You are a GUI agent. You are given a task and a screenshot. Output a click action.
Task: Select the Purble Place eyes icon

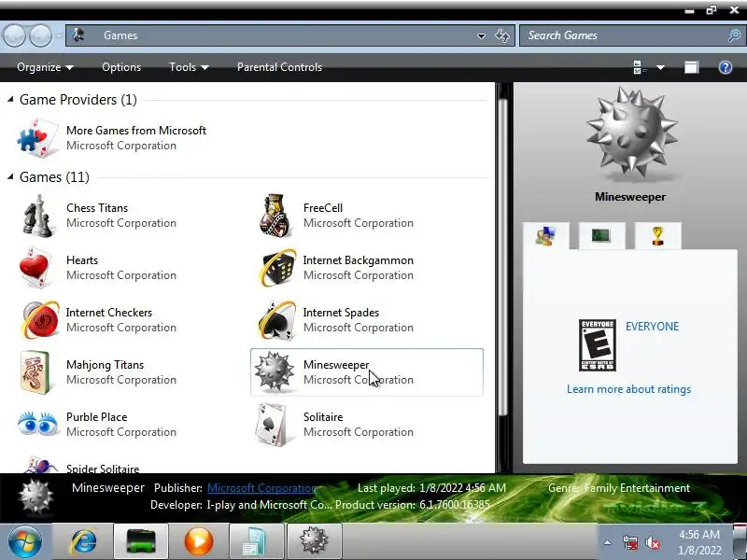click(37, 424)
